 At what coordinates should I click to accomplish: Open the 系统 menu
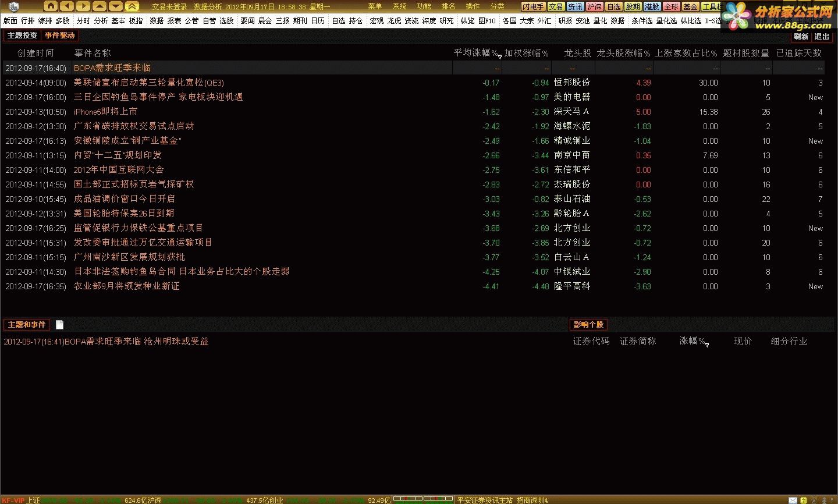tap(399, 6)
